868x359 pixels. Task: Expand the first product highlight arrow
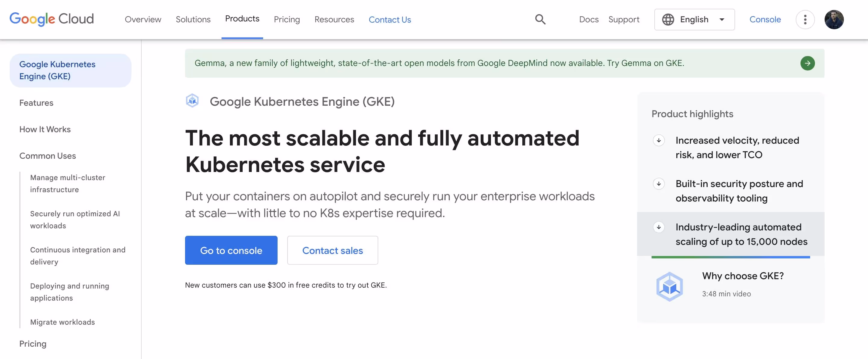tap(659, 140)
